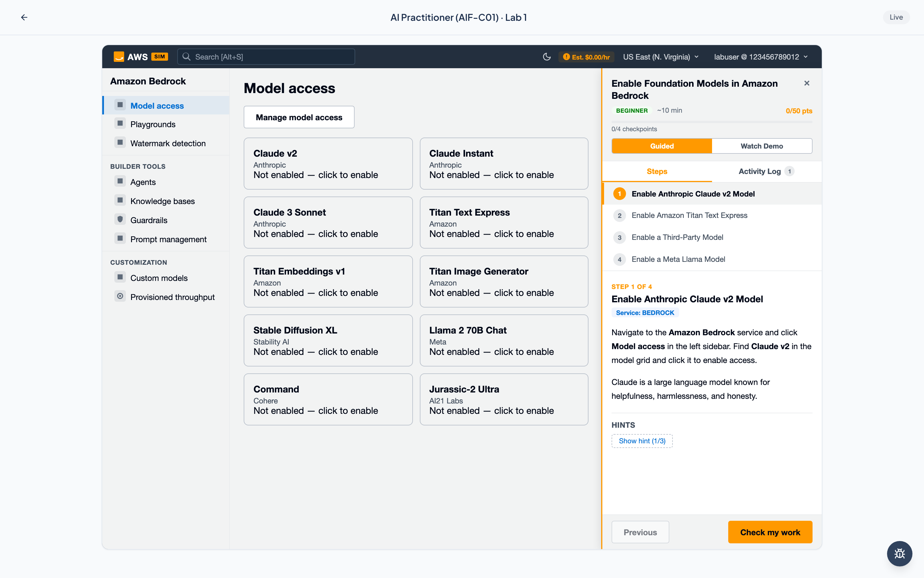Enable the Jurassic-2 Ultra card
Screen dimensions: 924x578
(504, 399)
